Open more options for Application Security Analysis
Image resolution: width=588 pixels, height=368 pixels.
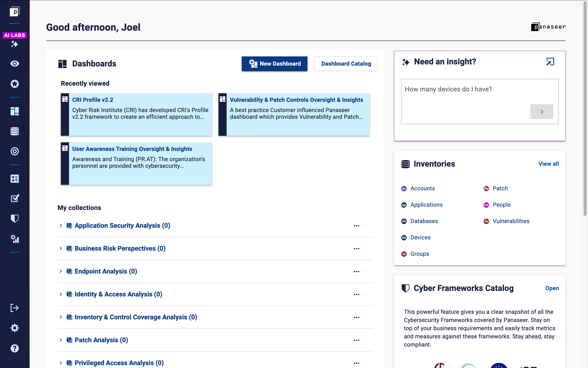point(356,226)
